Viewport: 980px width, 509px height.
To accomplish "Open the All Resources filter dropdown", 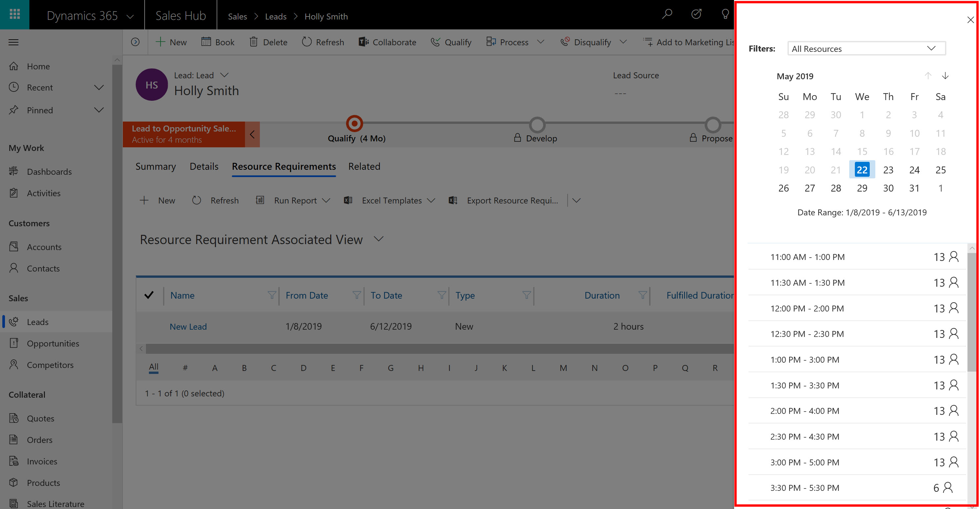I will tap(866, 48).
